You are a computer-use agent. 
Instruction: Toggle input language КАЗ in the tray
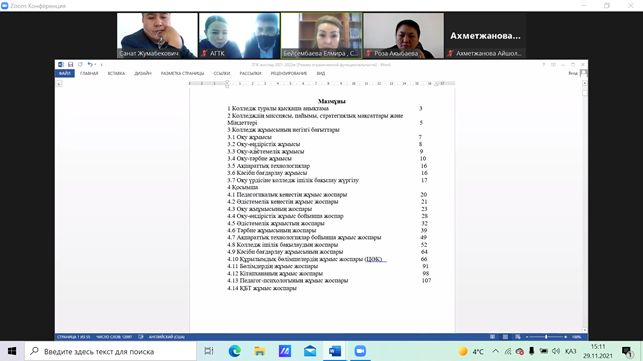point(570,351)
